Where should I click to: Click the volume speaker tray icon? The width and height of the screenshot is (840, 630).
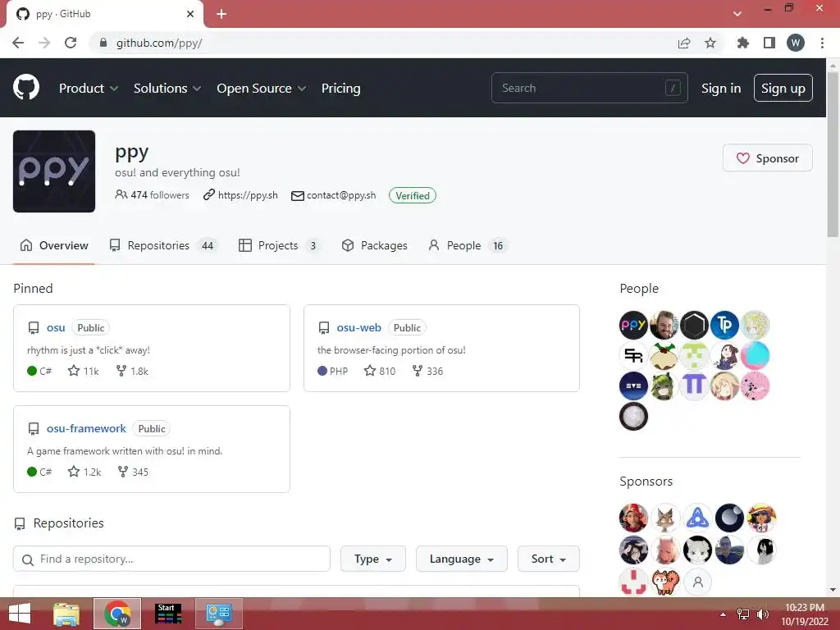pos(762,614)
